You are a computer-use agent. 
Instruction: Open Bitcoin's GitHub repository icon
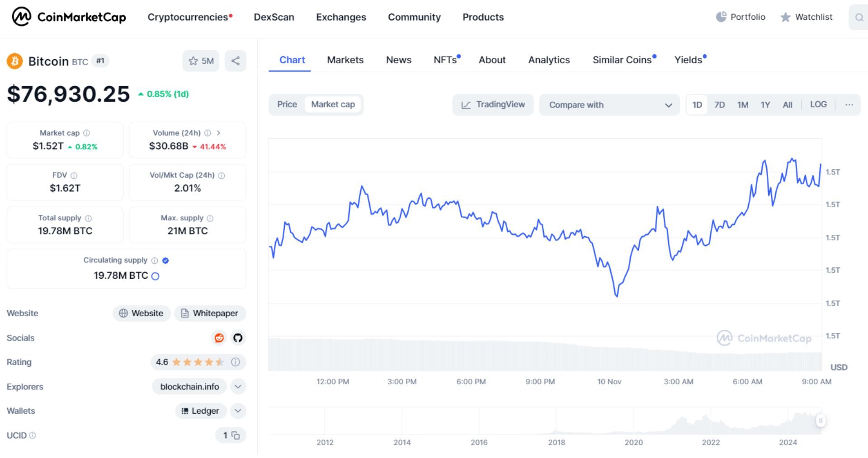(238, 337)
